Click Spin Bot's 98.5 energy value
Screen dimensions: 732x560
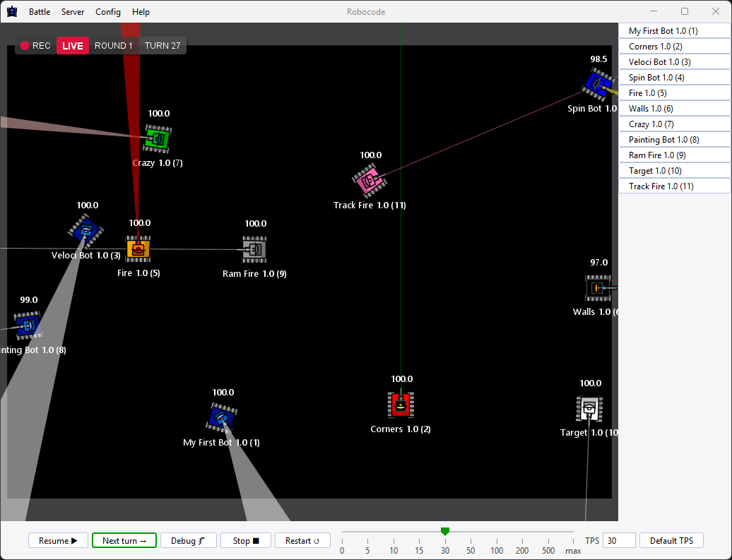tap(598, 59)
